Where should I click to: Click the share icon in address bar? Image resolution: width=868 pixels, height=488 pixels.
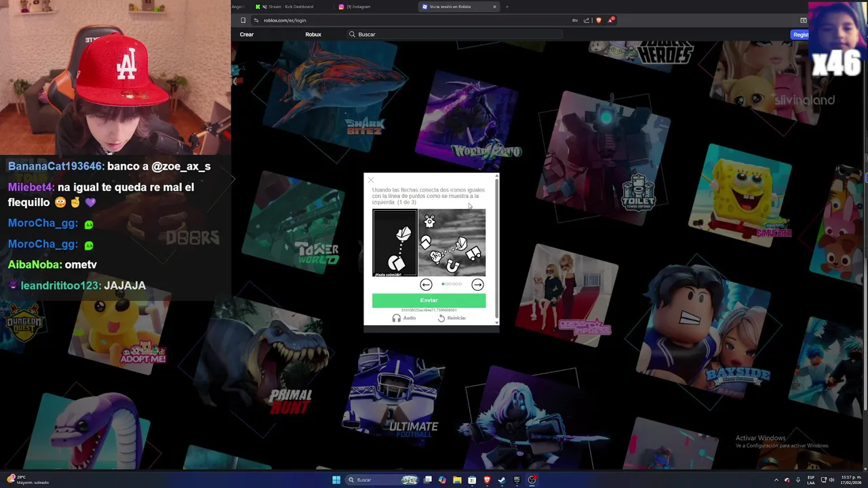(587, 20)
